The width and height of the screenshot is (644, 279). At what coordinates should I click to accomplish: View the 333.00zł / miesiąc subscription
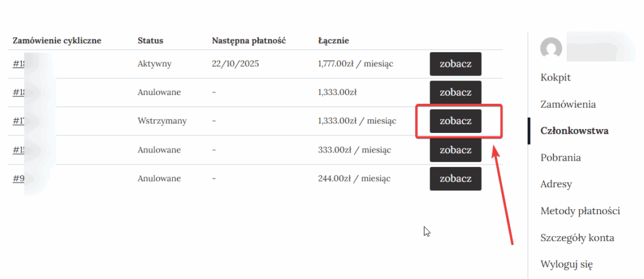[x=455, y=150]
